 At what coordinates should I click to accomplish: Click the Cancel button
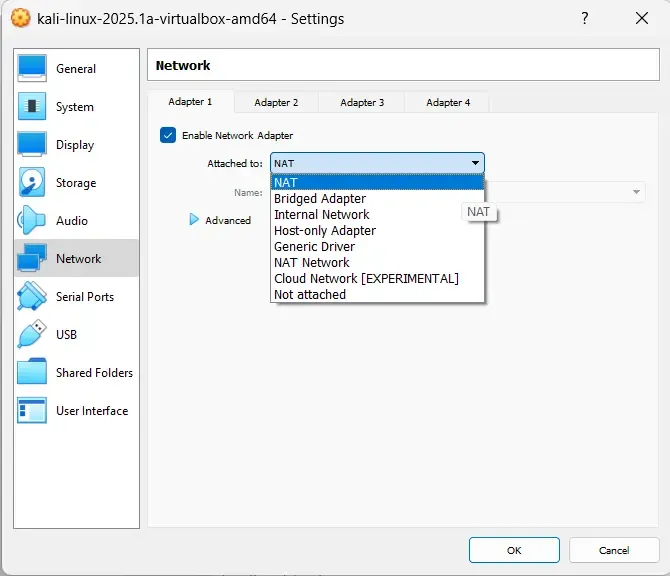tap(614, 550)
